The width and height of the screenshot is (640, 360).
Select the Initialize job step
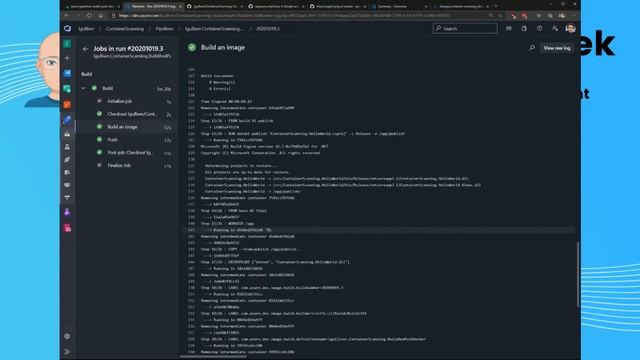(127, 101)
